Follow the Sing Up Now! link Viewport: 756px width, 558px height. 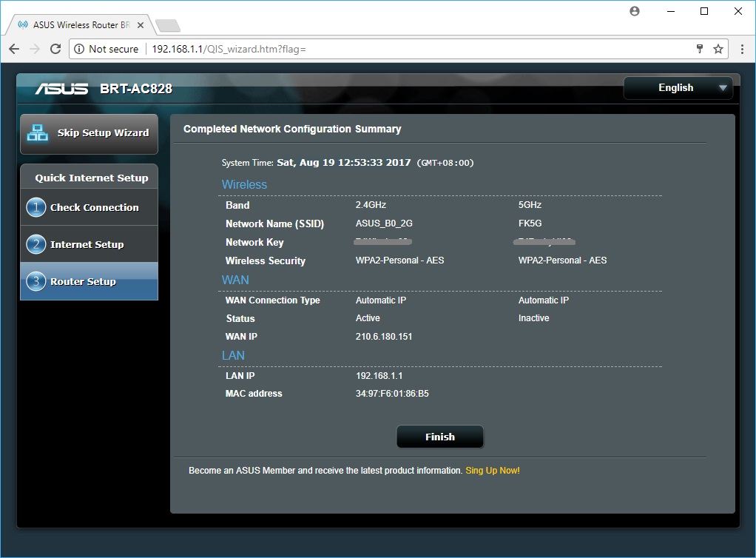tap(493, 471)
